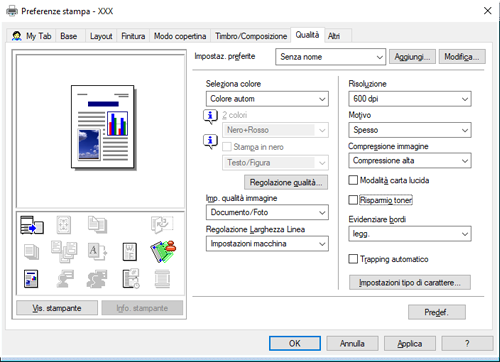Open the Risoluzione 600 dpi dropdown
The width and height of the screenshot is (500, 362).
(410, 99)
